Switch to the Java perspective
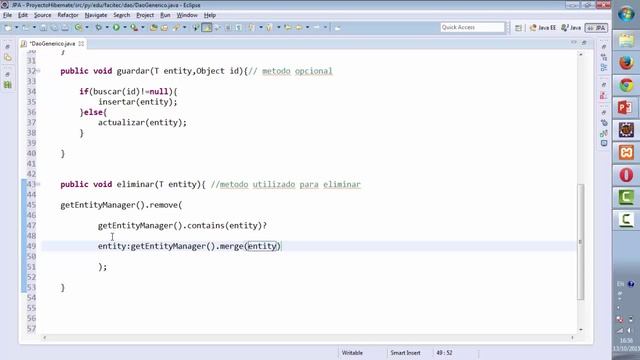Screen dimensions: 640x360 click(x=571, y=28)
